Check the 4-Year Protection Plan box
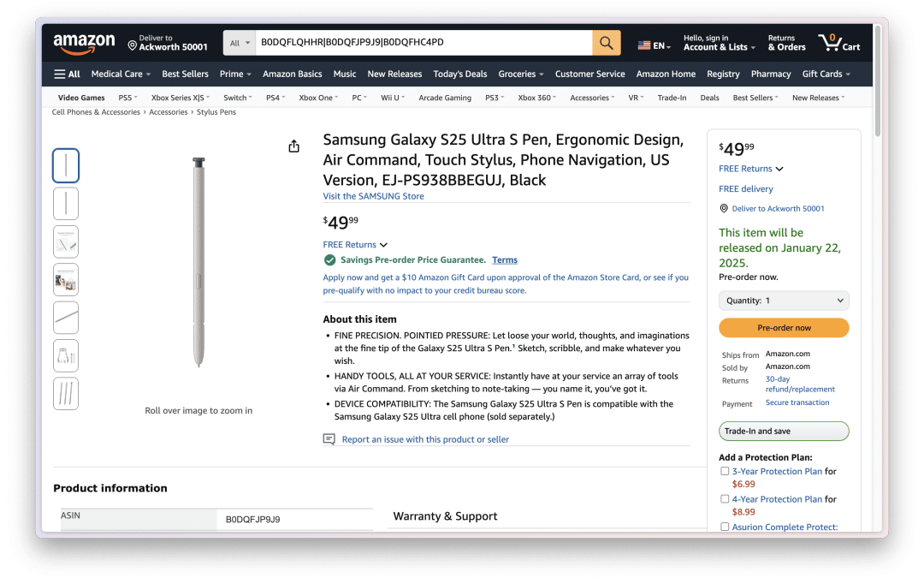 point(725,498)
